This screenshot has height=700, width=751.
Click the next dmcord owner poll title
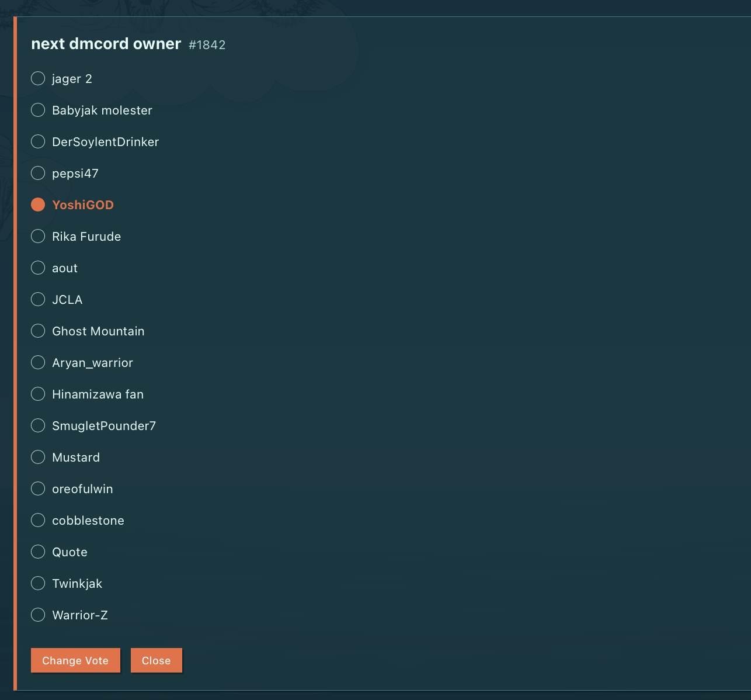point(106,44)
